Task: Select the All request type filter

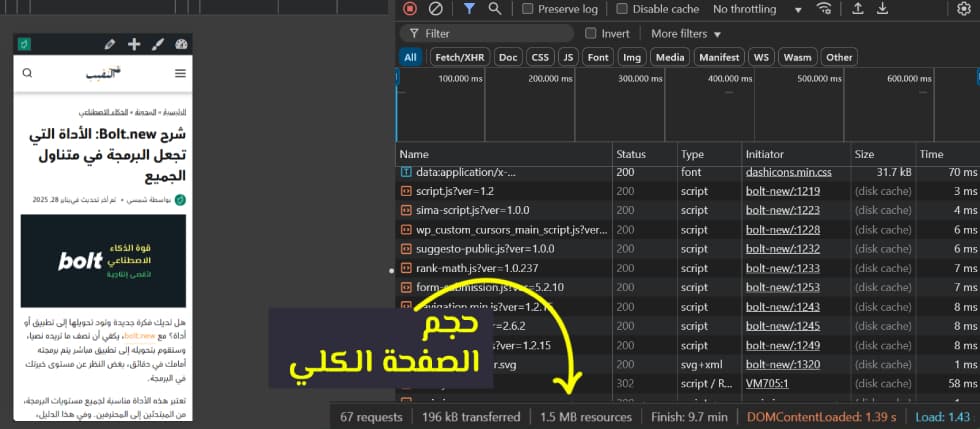Action: pos(410,58)
